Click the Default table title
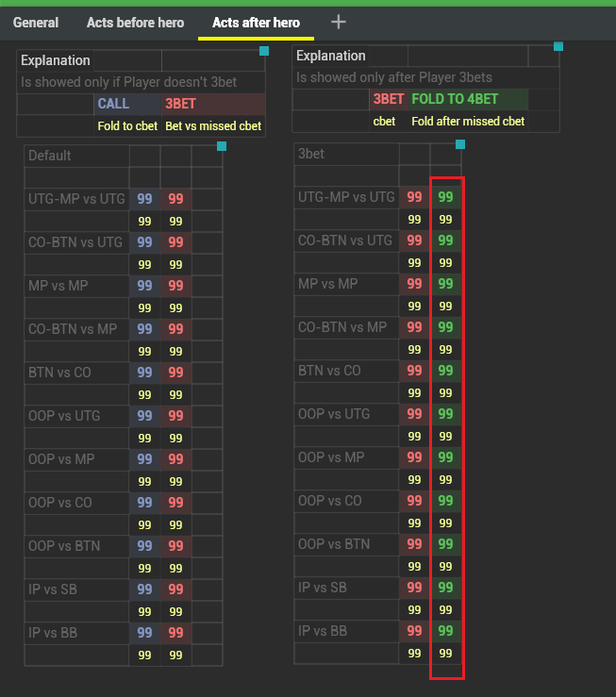This screenshot has width=616, height=697. 50,156
